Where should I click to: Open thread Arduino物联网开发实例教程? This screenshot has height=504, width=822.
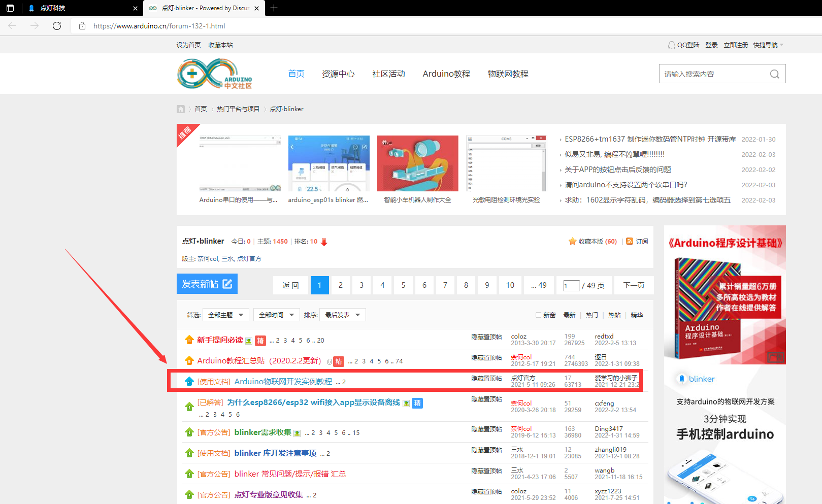[283, 382]
